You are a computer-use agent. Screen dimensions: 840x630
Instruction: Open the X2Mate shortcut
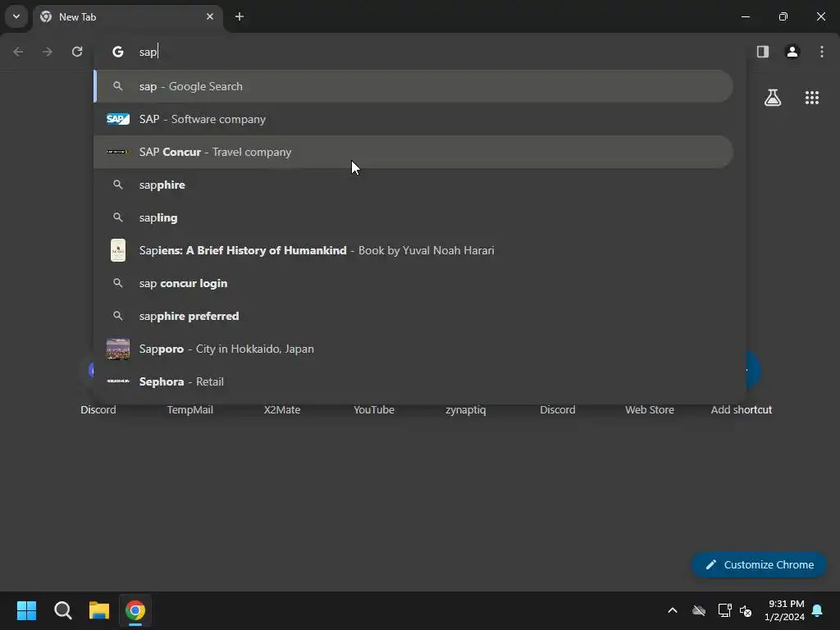[282, 409]
